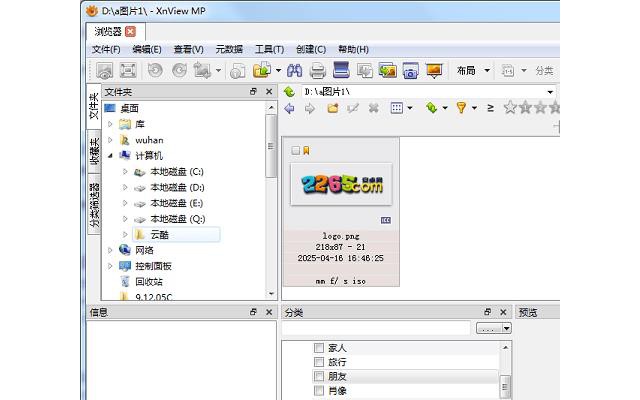Open the address path dropdown arrow
This screenshot has height=400, width=640.
[x=550, y=92]
